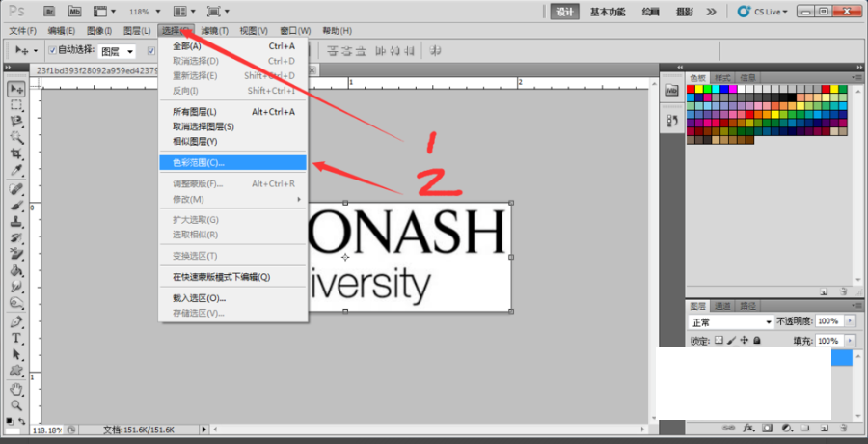Select the Pen tool
This screenshot has height=444, width=868.
tap(16, 322)
